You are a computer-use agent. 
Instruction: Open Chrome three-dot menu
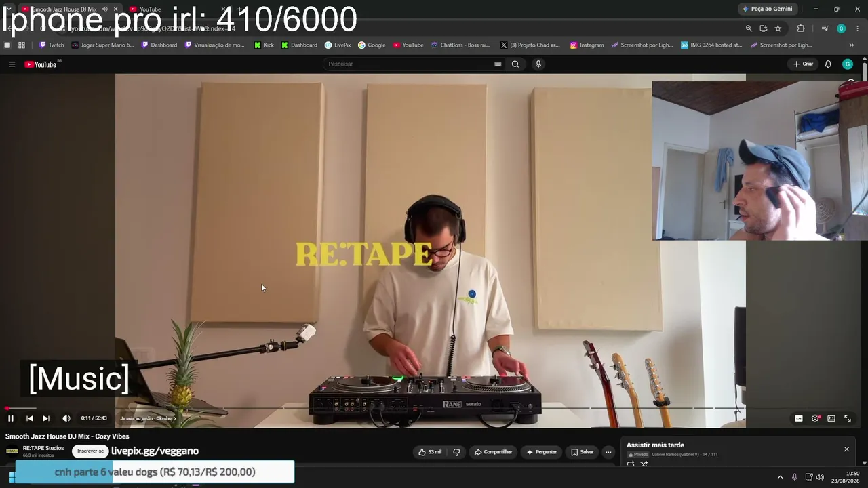pos(858,28)
